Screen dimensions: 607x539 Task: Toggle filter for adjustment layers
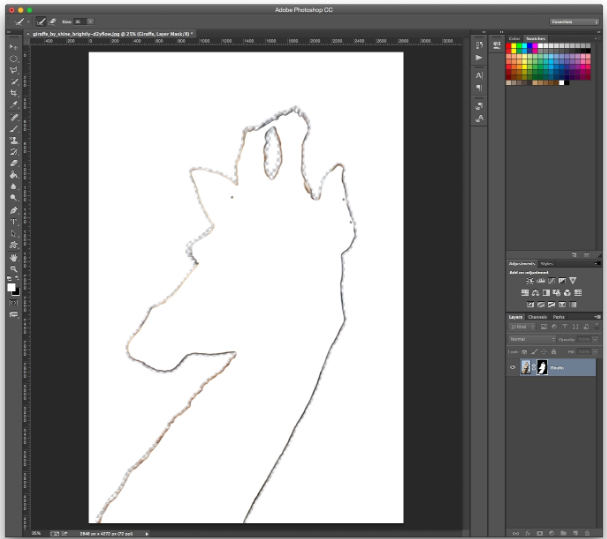point(554,327)
